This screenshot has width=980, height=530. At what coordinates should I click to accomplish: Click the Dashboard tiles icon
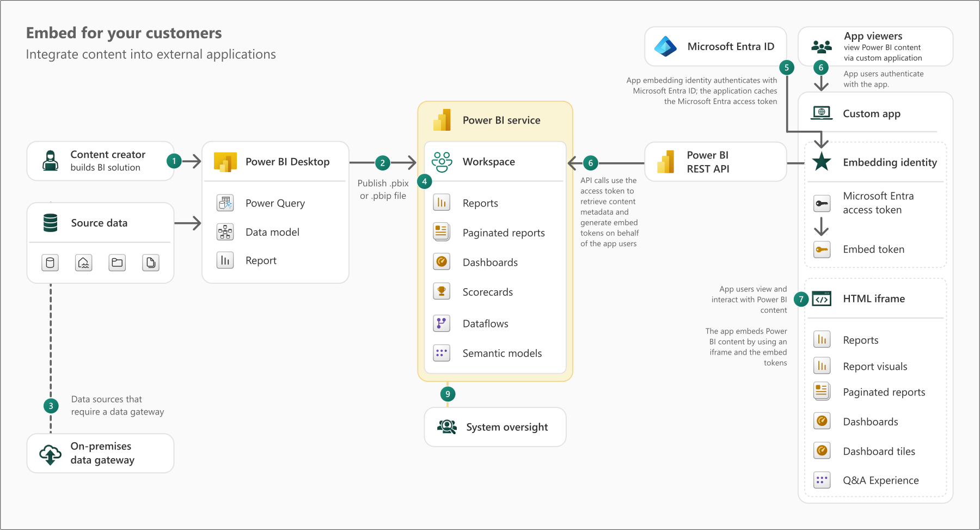pyautogui.click(x=822, y=450)
